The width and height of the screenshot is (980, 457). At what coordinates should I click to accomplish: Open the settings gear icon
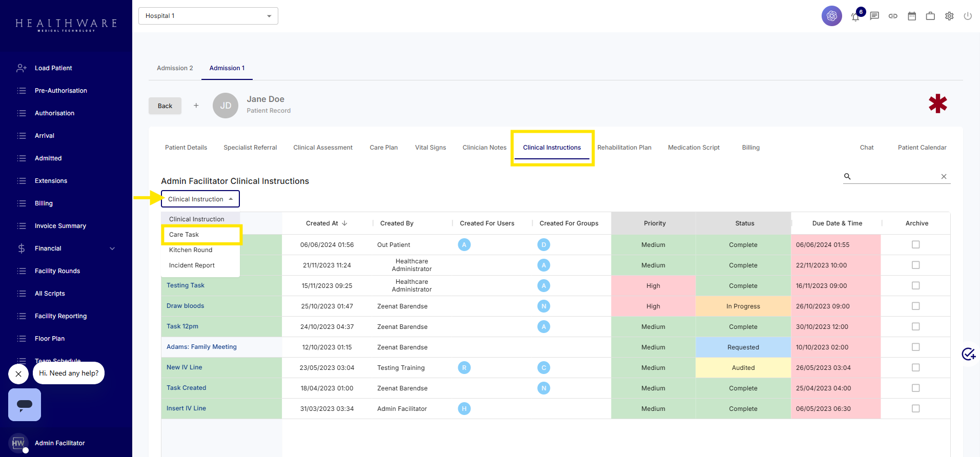949,16
